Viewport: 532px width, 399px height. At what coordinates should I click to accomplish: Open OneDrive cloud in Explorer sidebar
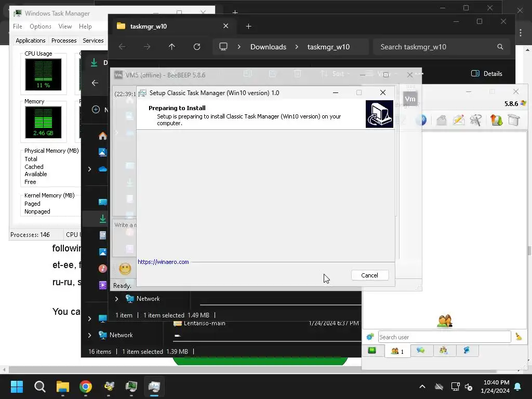coord(102,169)
